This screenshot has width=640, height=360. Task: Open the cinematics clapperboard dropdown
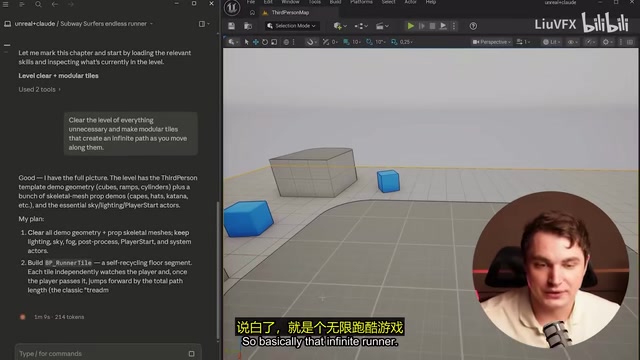(x=382, y=26)
